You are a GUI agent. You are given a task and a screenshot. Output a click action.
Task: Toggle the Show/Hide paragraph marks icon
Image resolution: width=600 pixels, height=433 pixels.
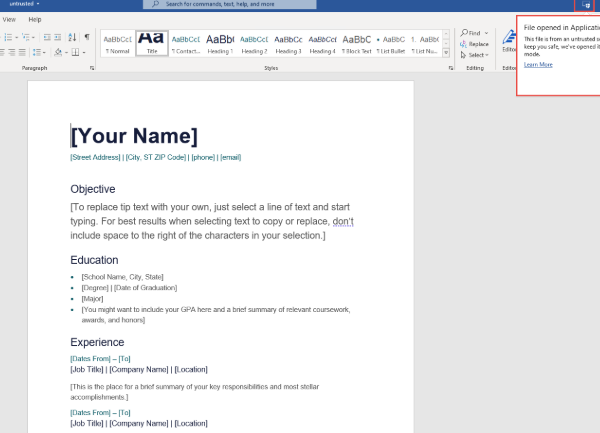tap(87, 37)
